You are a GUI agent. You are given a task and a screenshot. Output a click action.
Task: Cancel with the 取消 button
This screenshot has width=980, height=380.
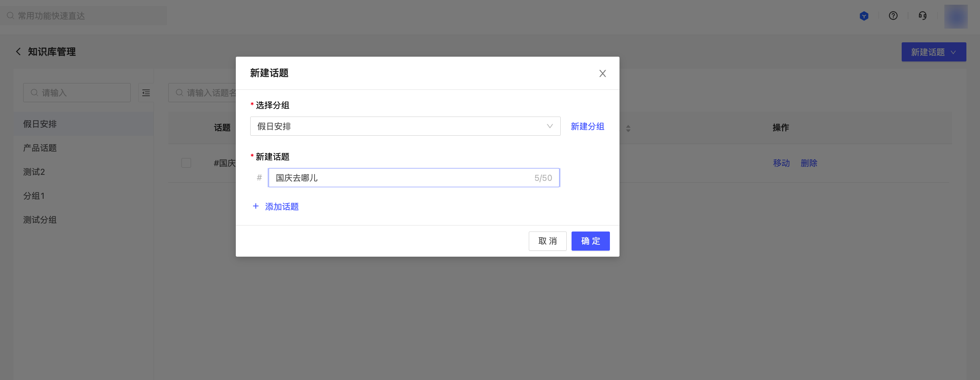coord(548,241)
